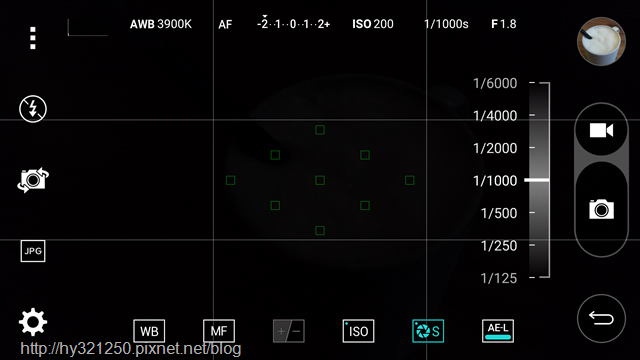This screenshot has height=360, width=640.
Task: Tap the 1/1000 shutter speed label
Action: tap(495, 181)
